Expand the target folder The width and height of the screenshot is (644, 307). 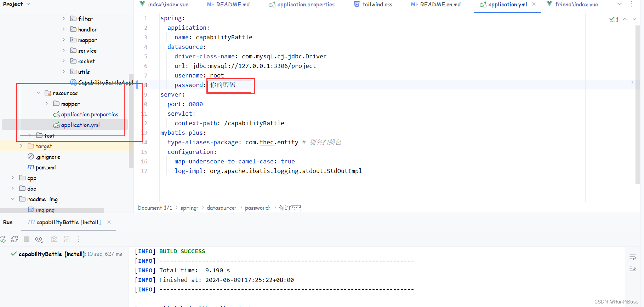(21, 146)
